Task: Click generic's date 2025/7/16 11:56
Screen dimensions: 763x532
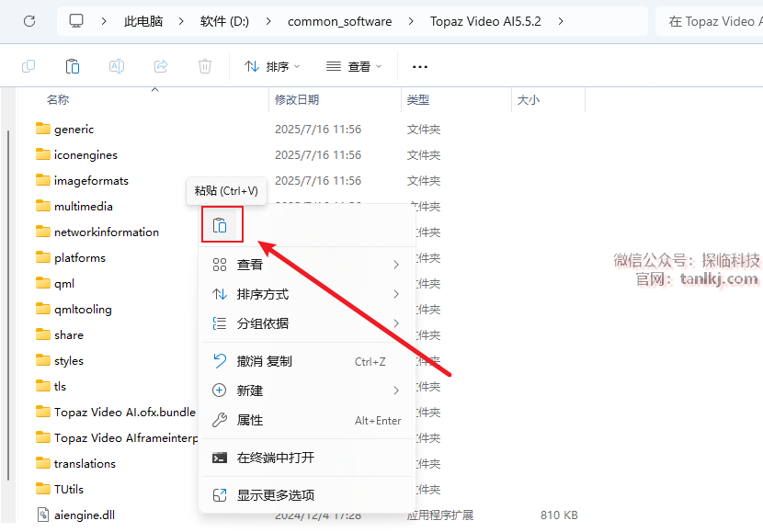Action: click(318, 129)
